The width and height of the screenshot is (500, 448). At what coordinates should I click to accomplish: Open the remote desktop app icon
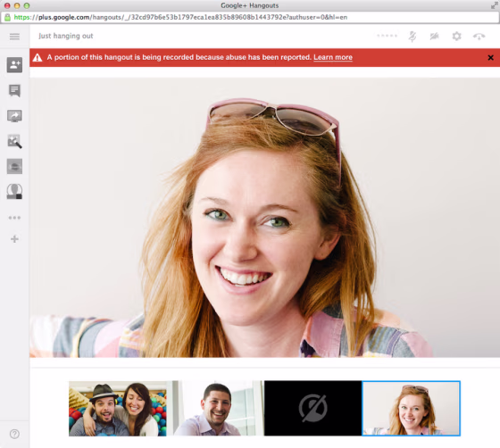click(14, 192)
